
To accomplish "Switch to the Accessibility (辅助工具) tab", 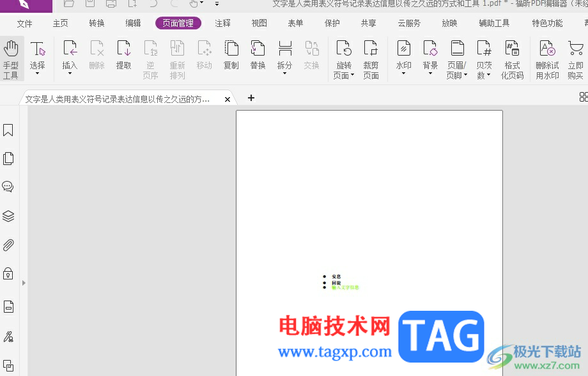I will click(x=494, y=23).
